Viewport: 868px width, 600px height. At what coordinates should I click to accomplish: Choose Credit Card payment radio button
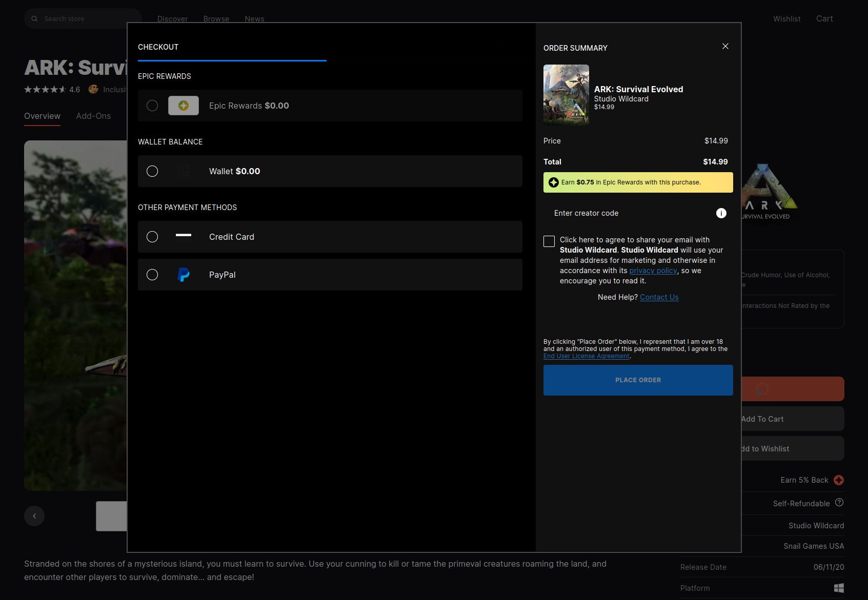[152, 237]
